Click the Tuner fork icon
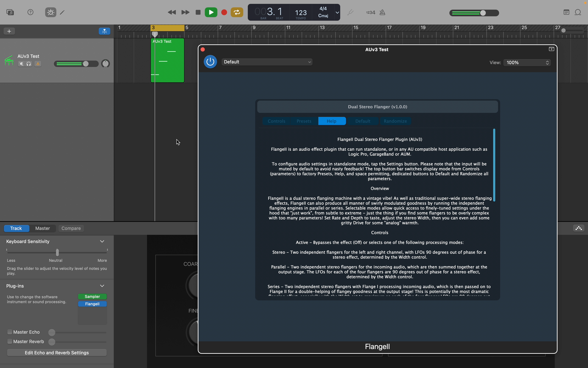Image resolution: width=588 pixels, height=368 pixels. pyautogui.click(x=350, y=12)
